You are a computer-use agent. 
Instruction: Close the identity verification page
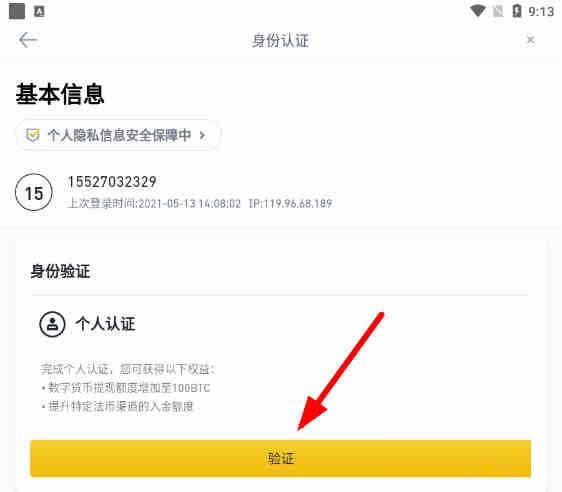pos(530,40)
